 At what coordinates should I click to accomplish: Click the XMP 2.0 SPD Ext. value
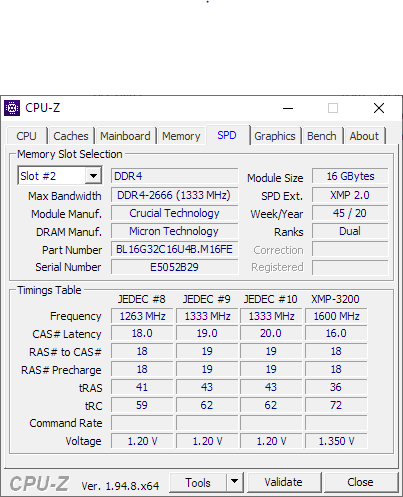(350, 195)
